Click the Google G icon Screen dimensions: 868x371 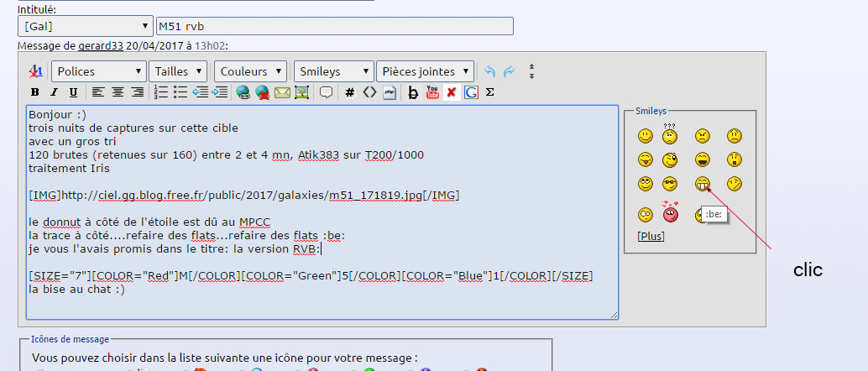click(471, 92)
